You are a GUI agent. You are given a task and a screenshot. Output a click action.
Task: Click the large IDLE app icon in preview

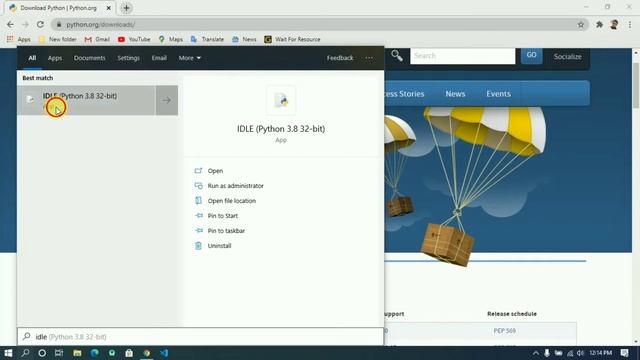click(281, 100)
